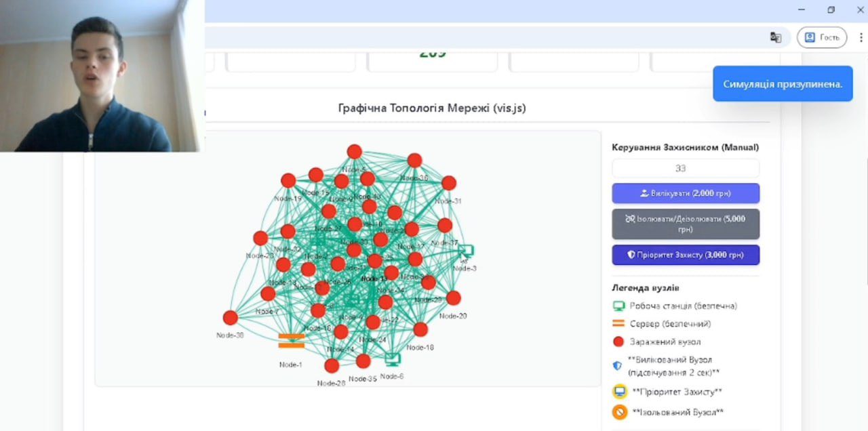This screenshot has height=431, width=868.
Task: Open the browser three-dot menu
Action: tap(861, 37)
